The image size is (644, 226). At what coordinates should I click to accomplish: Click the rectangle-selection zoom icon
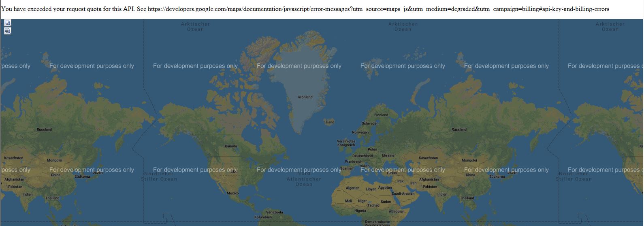(7, 23)
